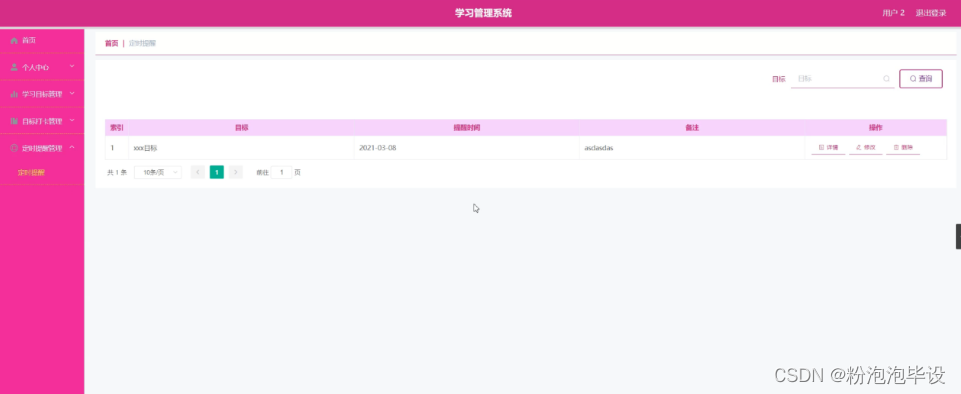Click the person icon beside 个人中心
The image size is (961, 394).
point(14,67)
